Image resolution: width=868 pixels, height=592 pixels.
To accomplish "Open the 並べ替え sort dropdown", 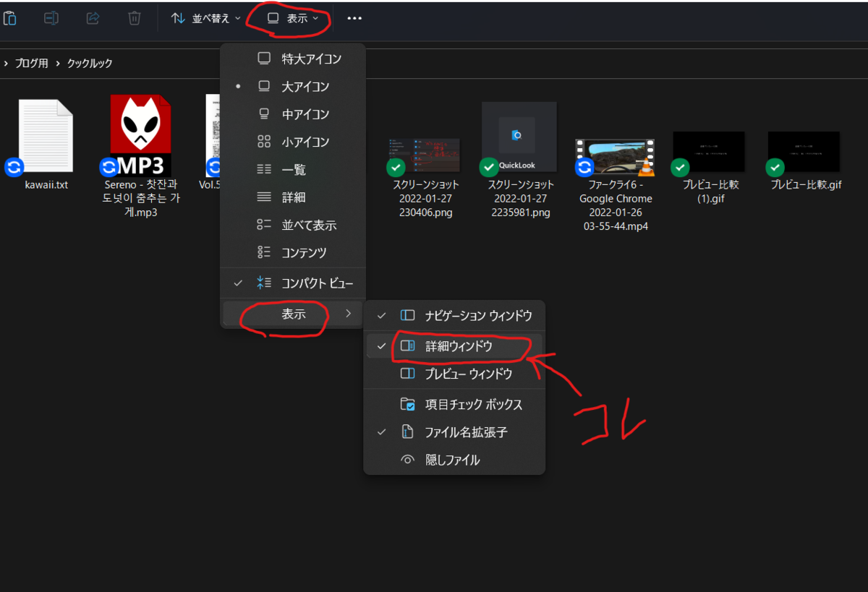I will pyautogui.click(x=205, y=17).
